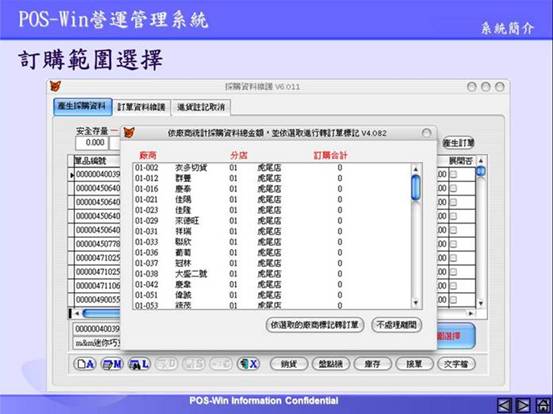Close the V4.082 dialog with its round button
The width and height of the screenshot is (553, 414).
click(x=426, y=133)
